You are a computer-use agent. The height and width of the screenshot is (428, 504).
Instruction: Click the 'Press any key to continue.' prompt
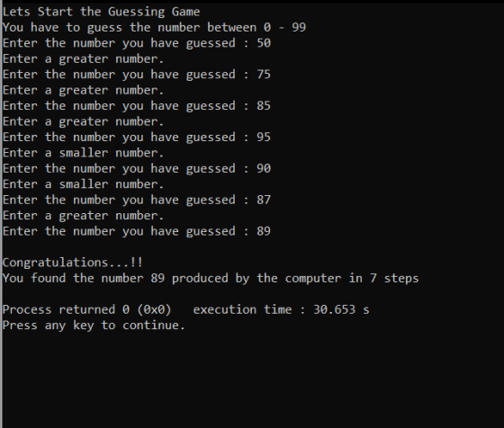click(94, 325)
